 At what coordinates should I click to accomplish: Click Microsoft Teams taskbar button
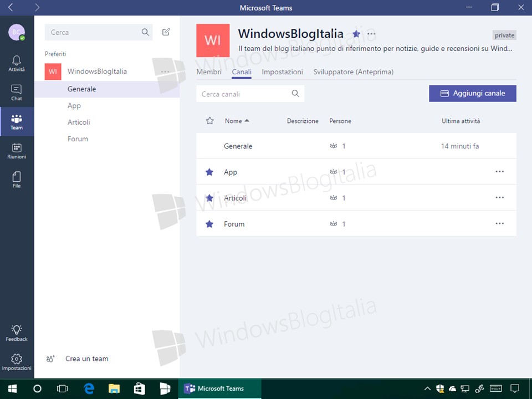tap(220, 389)
